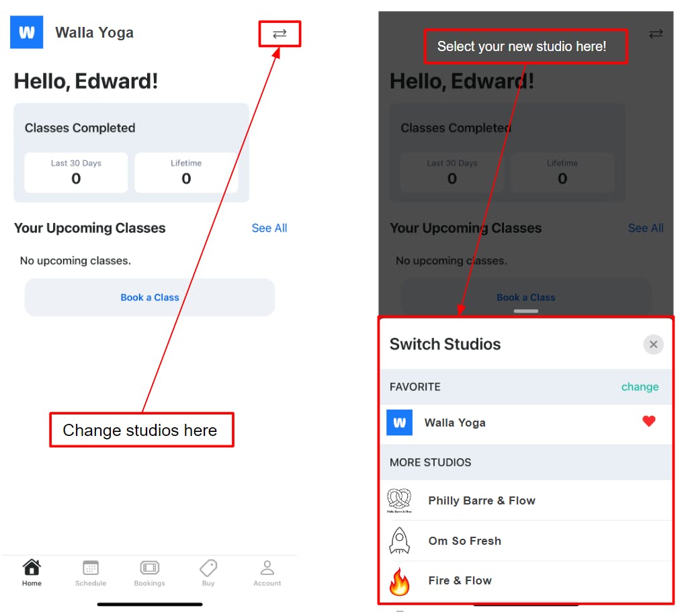
Task: Go to the Account profile icon
Action: (x=267, y=568)
